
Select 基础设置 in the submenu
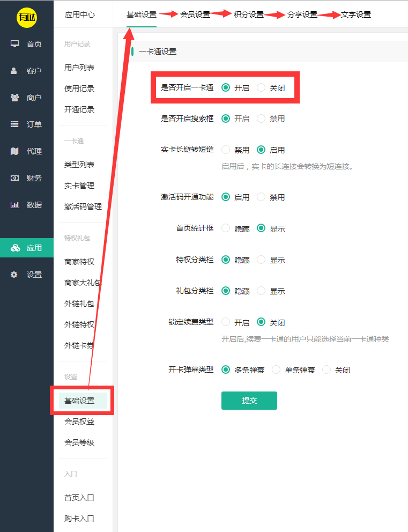click(83, 401)
